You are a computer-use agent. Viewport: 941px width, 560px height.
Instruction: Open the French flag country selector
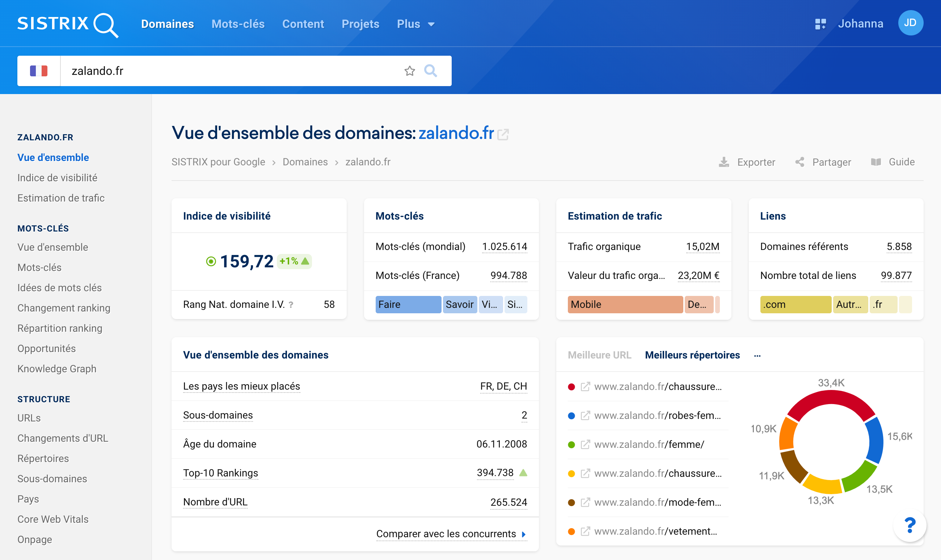coord(39,71)
